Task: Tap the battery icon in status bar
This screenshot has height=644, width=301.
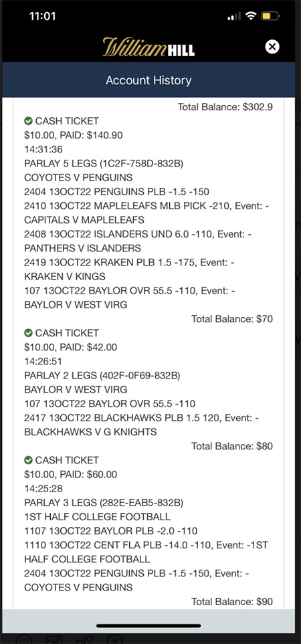Action: click(270, 17)
